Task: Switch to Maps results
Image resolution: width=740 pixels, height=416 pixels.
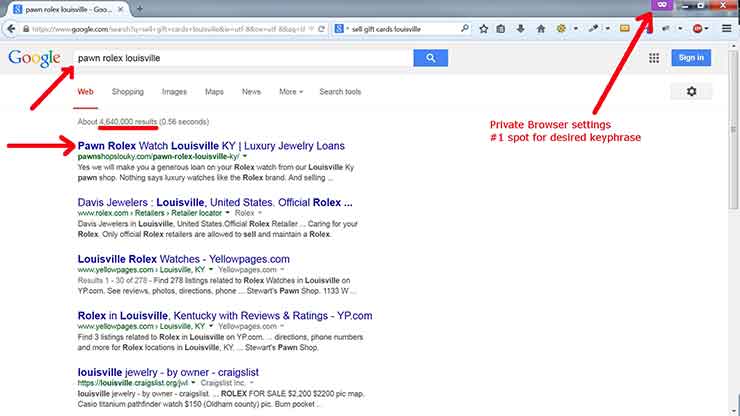Action: (214, 92)
